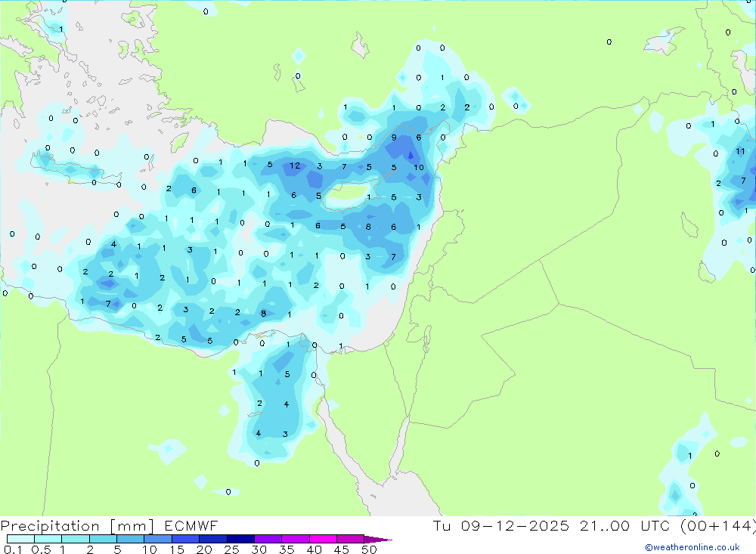Click the '0.1' legend scale label
Image resolution: width=756 pixels, height=554 pixels.
point(13,549)
